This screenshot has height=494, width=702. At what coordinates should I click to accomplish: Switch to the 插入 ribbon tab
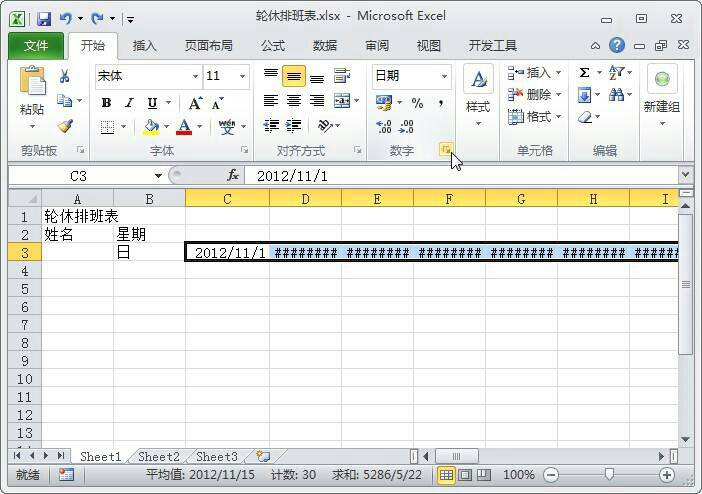[x=144, y=46]
